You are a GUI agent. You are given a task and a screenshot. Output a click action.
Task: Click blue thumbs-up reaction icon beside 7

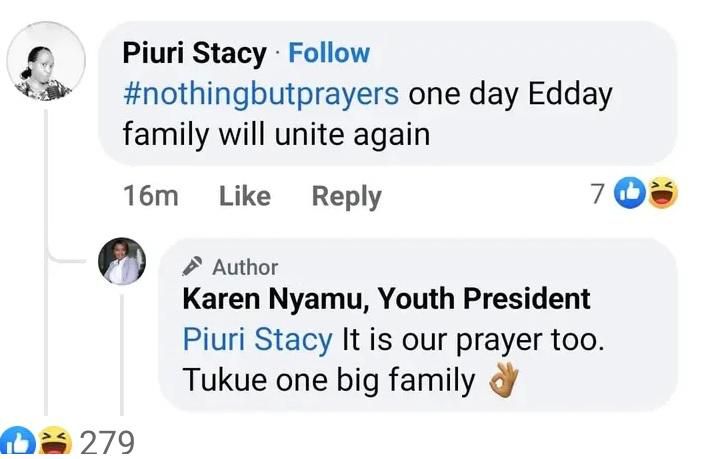630,194
